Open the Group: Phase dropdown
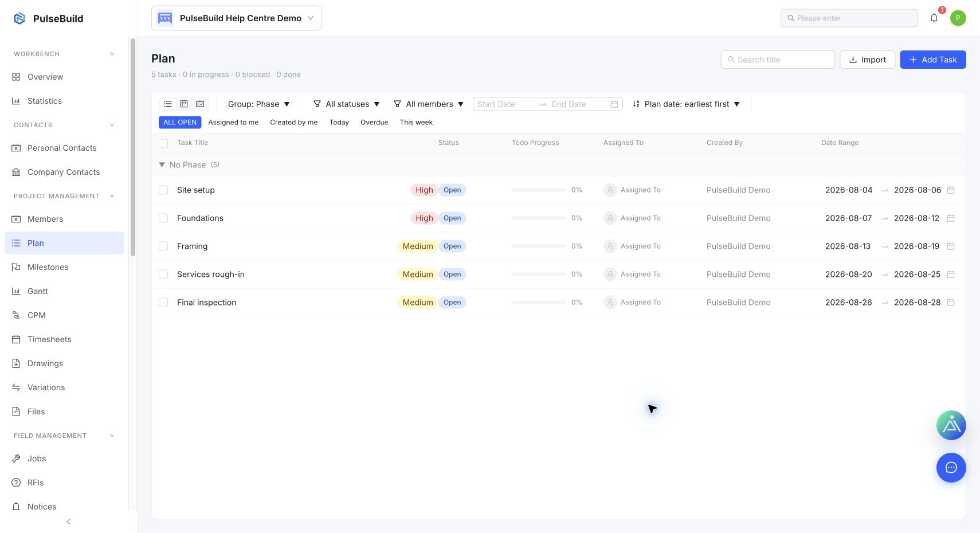Image resolution: width=980 pixels, height=533 pixels. click(x=259, y=104)
